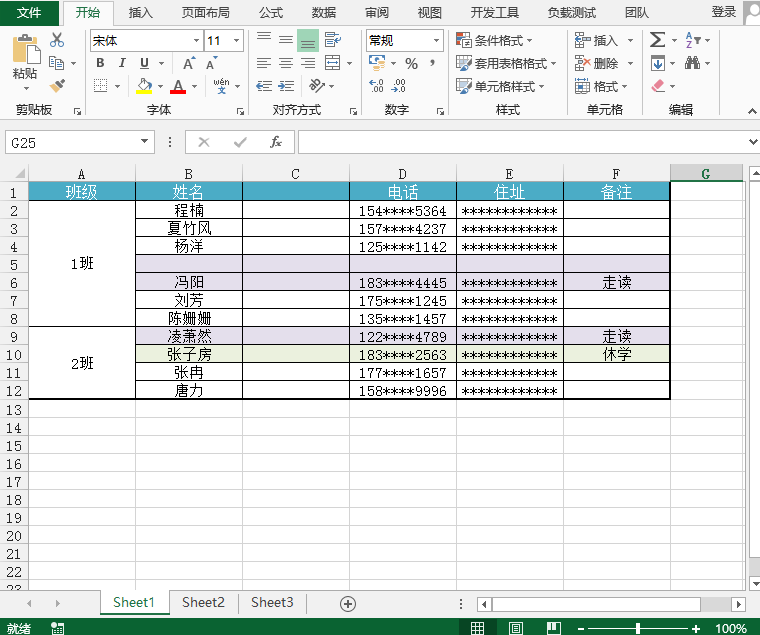Image resolution: width=760 pixels, height=635 pixels.
Task: Click zoom in plus button
Action: [x=696, y=629]
